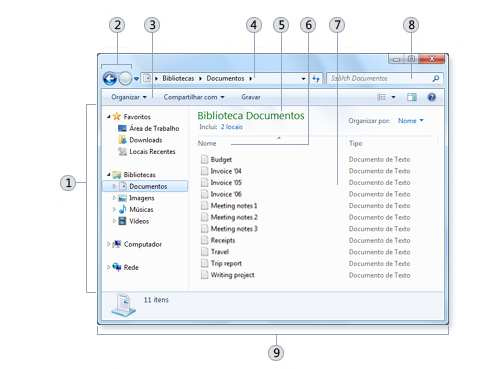This screenshot has width=496, height=369.
Task: Click the change view icon
Action: [x=381, y=97]
